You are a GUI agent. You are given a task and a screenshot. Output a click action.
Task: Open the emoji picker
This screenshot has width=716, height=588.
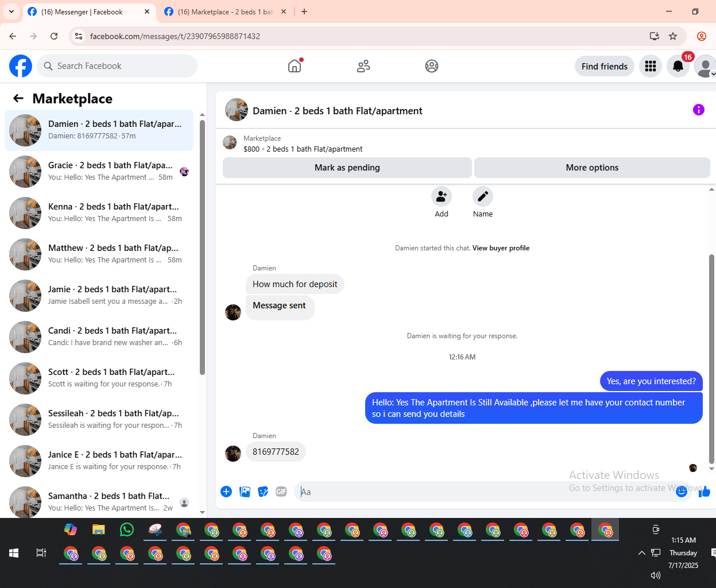pyautogui.click(x=682, y=492)
